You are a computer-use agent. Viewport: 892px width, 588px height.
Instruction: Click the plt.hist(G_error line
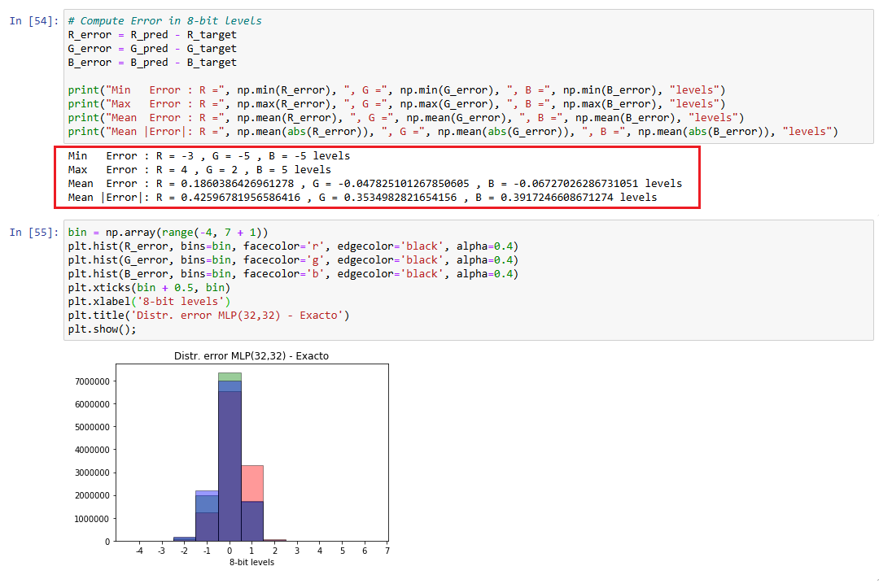[293, 260]
